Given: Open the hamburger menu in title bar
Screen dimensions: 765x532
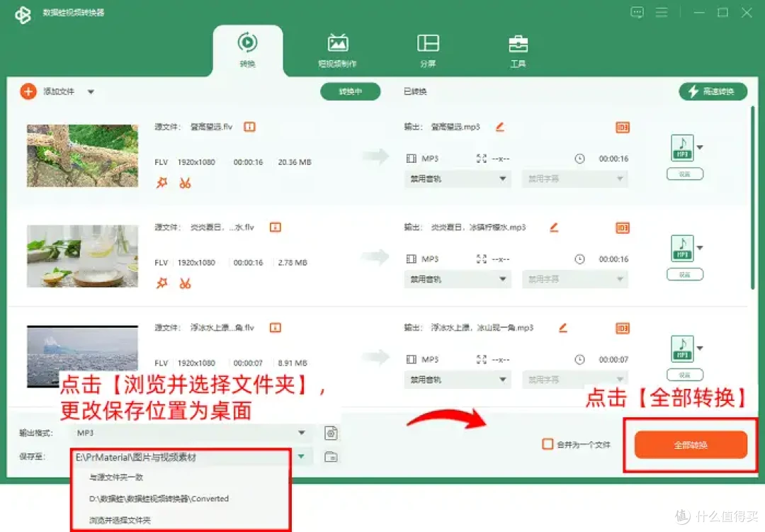Looking at the screenshot, I should pyautogui.click(x=662, y=12).
